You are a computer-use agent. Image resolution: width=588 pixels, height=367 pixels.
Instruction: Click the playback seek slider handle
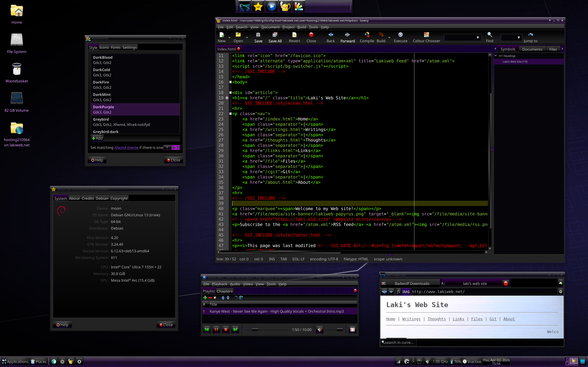coord(255,329)
